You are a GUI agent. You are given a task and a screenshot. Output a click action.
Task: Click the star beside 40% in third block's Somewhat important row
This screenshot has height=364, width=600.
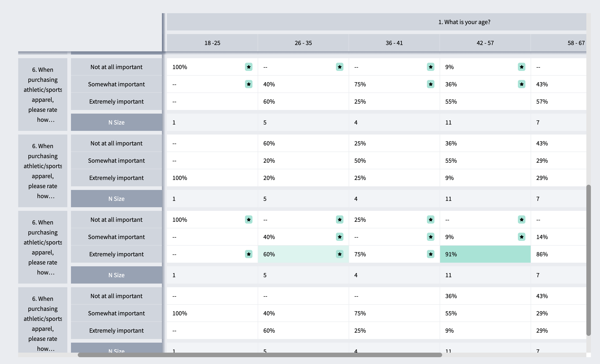tap(340, 237)
